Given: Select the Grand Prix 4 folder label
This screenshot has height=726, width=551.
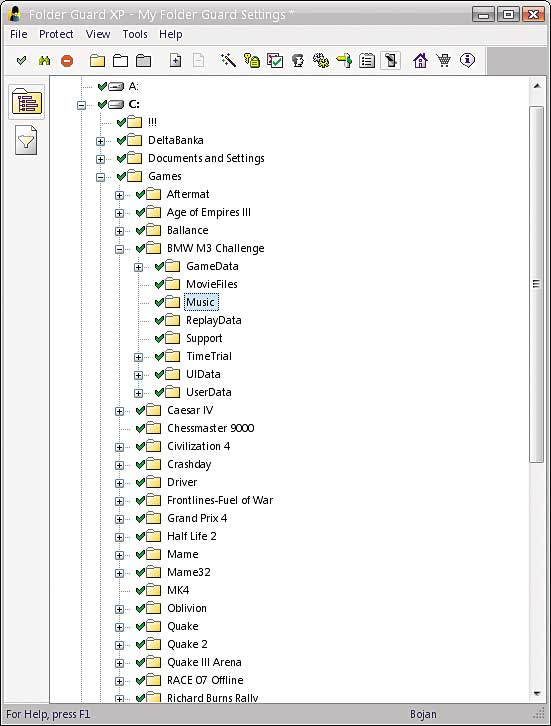Looking at the screenshot, I should pyautogui.click(x=197, y=518).
